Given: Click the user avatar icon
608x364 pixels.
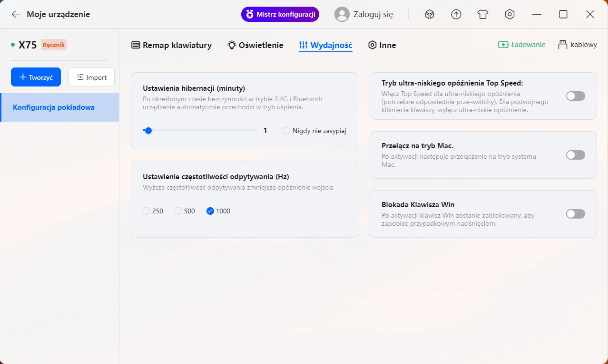Looking at the screenshot, I should 342,14.
